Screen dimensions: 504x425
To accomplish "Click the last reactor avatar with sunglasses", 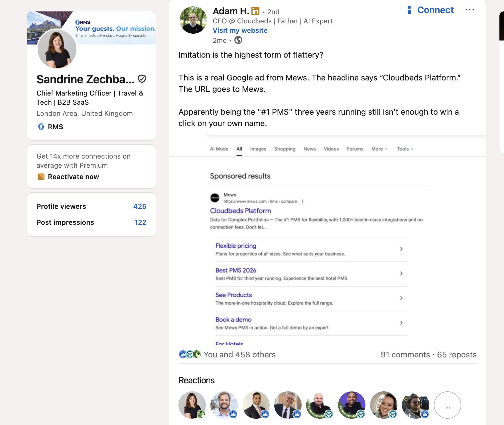I will pyautogui.click(x=416, y=405).
